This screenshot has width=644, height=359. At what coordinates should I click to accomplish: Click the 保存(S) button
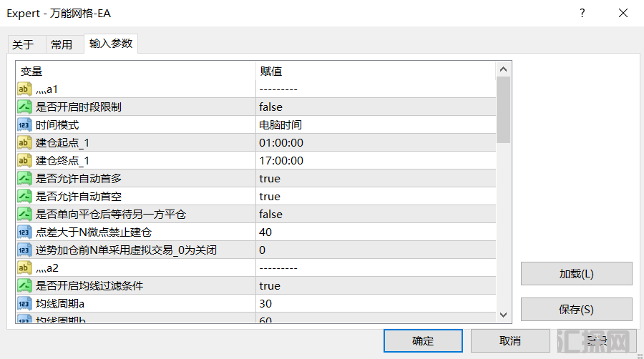(x=576, y=310)
